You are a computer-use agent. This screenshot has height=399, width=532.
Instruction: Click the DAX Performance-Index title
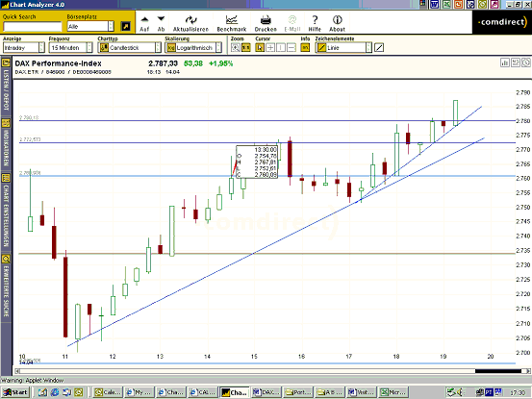tap(58, 63)
